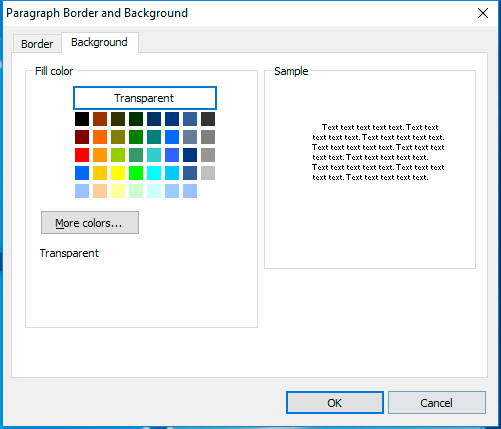
Task: Choose the lightest gray swatch
Action: point(208,173)
